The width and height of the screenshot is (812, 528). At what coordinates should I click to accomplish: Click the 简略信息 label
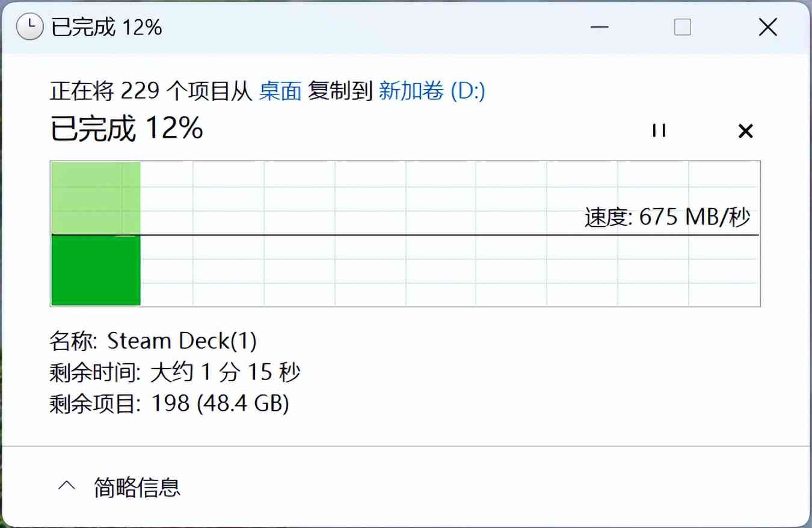137,487
